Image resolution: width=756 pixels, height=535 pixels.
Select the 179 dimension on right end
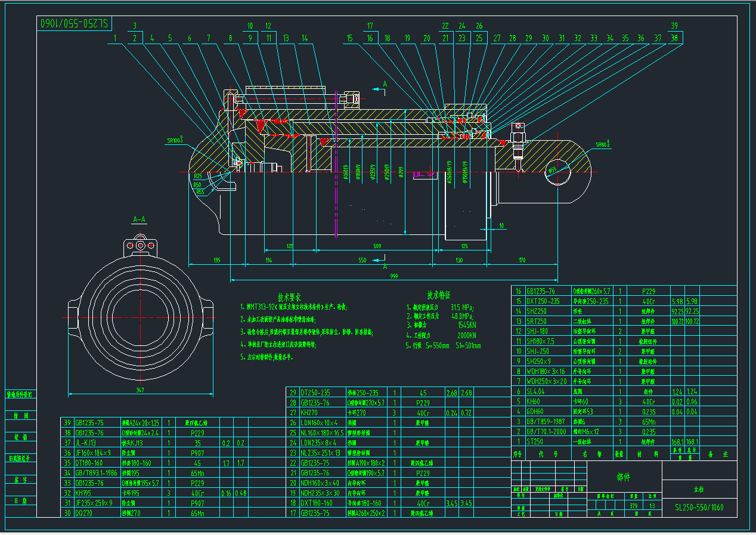point(523,260)
